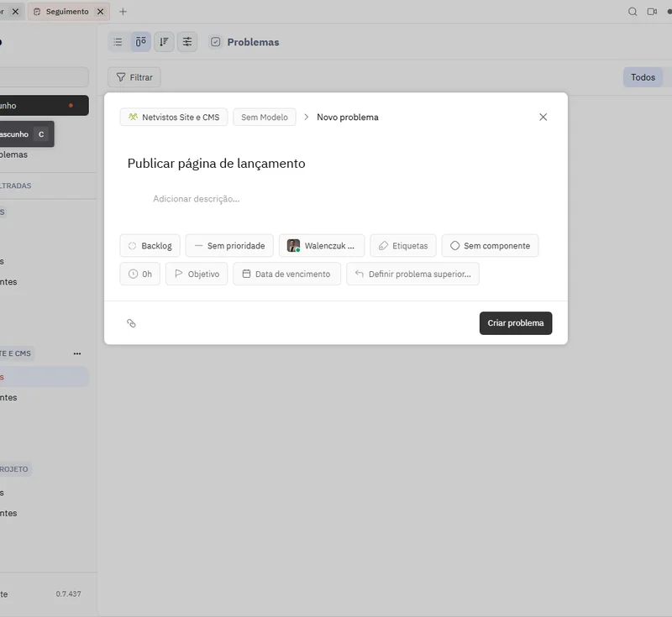Viewport: 672px width, 617px height.
Task: Click Definir problema superior button
Action: (x=412, y=274)
